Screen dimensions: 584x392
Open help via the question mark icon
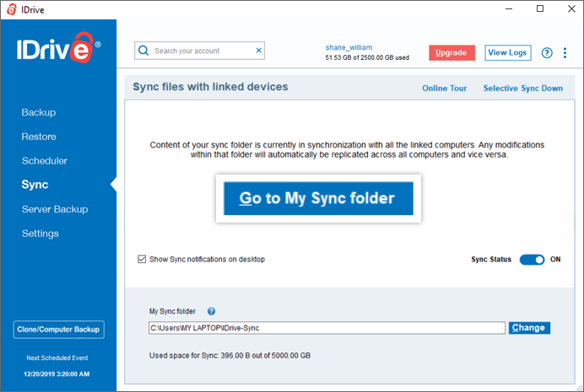pos(547,52)
